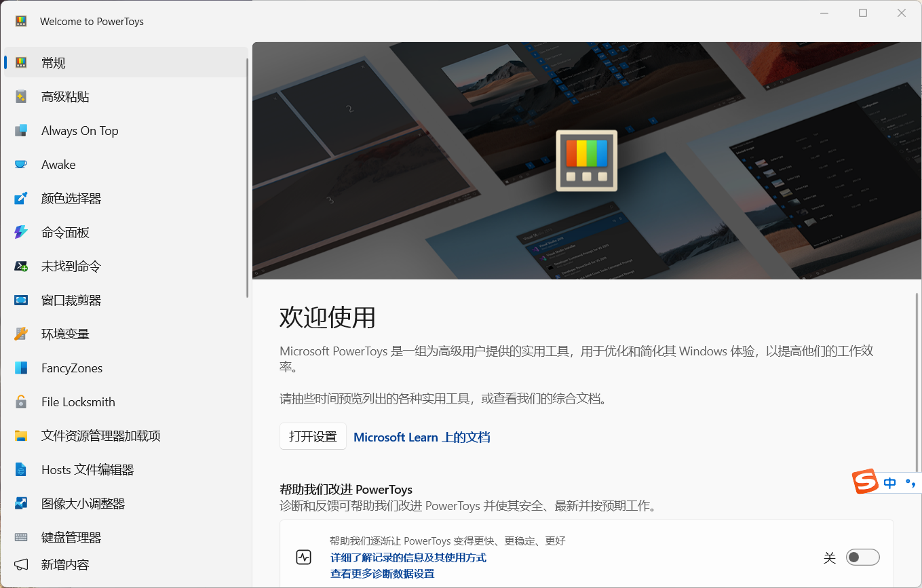Switch to the Always On Top section
922x588 pixels.
click(79, 130)
